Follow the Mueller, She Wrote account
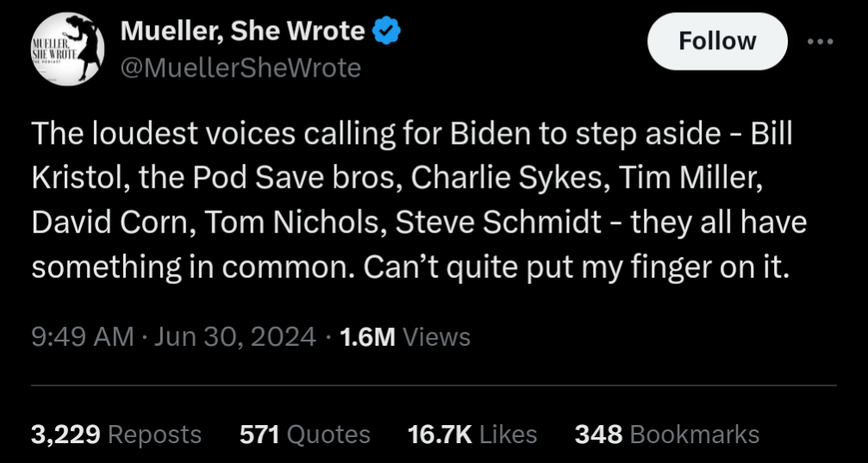The image size is (868, 463). [717, 41]
